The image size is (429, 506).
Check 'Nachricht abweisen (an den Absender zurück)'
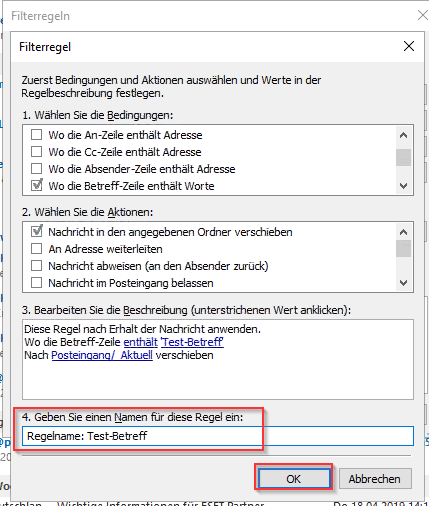36,266
